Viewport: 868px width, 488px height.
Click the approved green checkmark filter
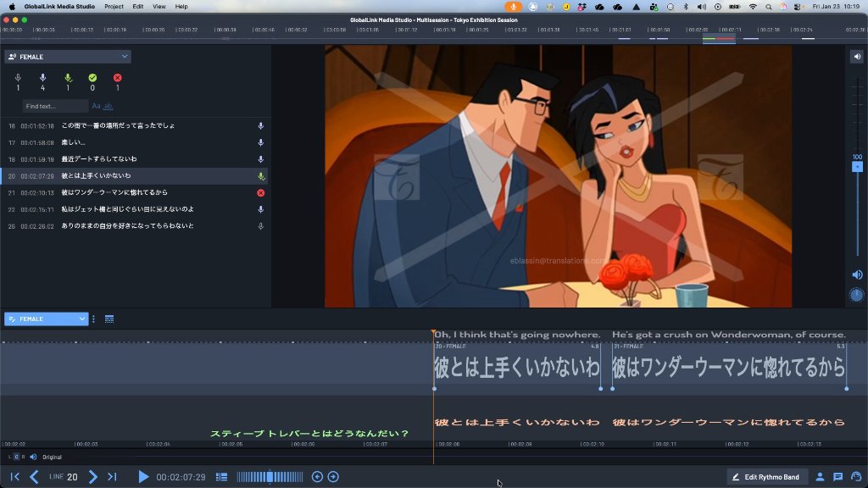(x=92, y=79)
